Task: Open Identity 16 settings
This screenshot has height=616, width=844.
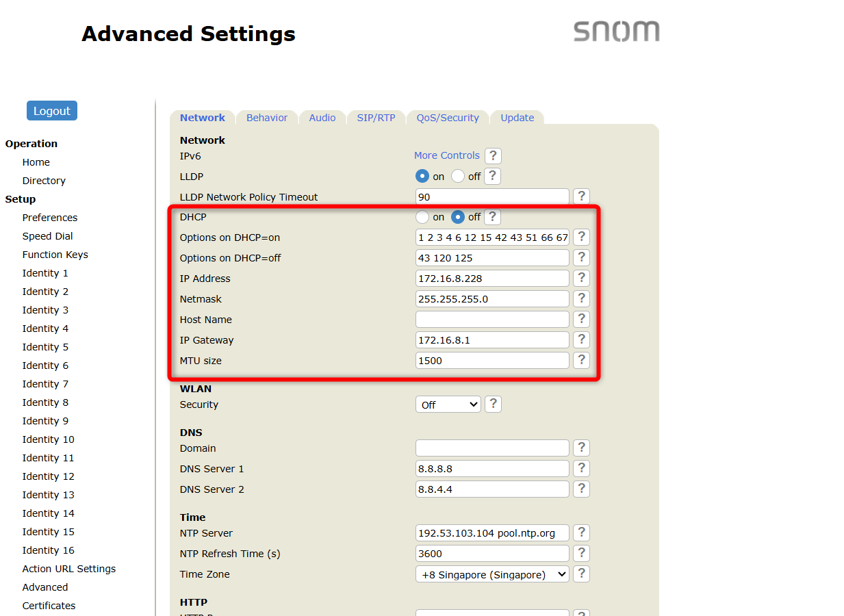Action: click(x=49, y=550)
